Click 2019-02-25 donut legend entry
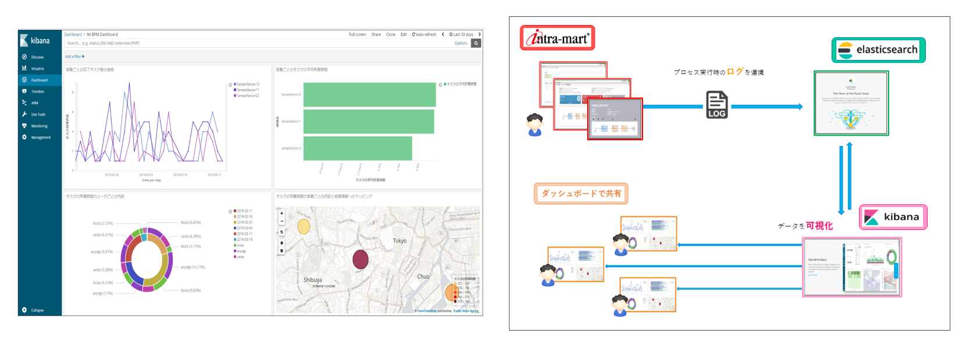This screenshot has height=351, width=980. click(x=243, y=222)
